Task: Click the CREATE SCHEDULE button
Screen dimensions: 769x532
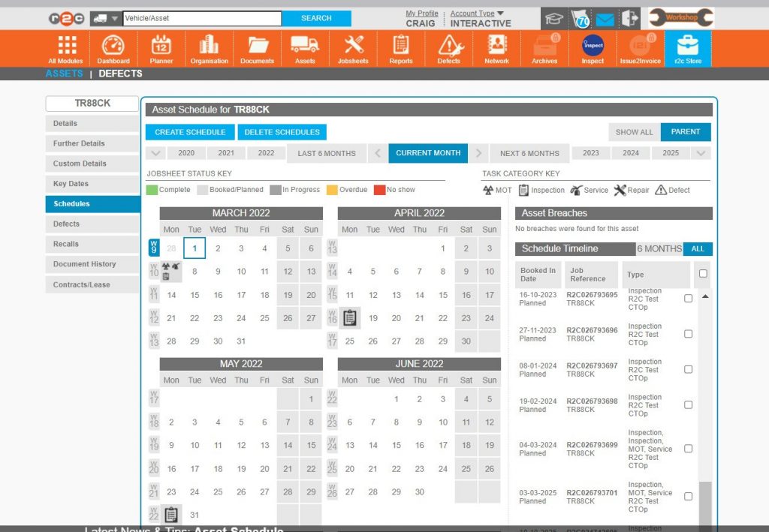Action: click(x=189, y=131)
